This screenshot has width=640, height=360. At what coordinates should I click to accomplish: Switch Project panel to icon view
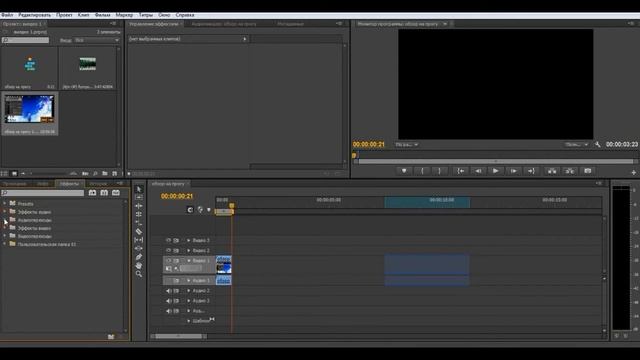coord(14,173)
